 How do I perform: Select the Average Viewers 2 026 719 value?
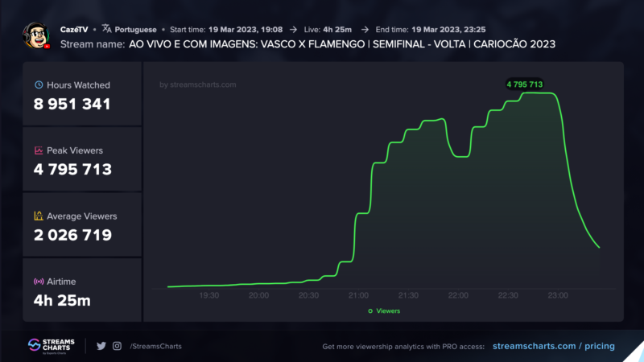72,235
